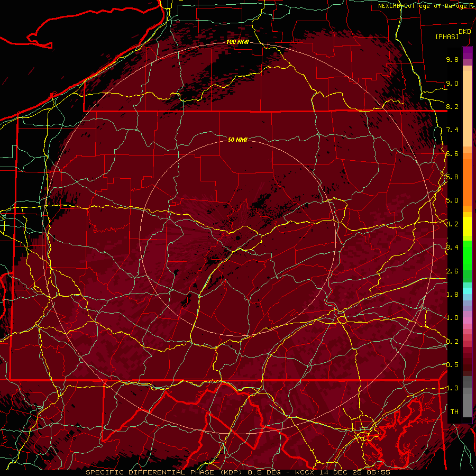This screenshot has width=476, height=476.
Task: Select the 1.3 legend value
Action: point(452,388)
